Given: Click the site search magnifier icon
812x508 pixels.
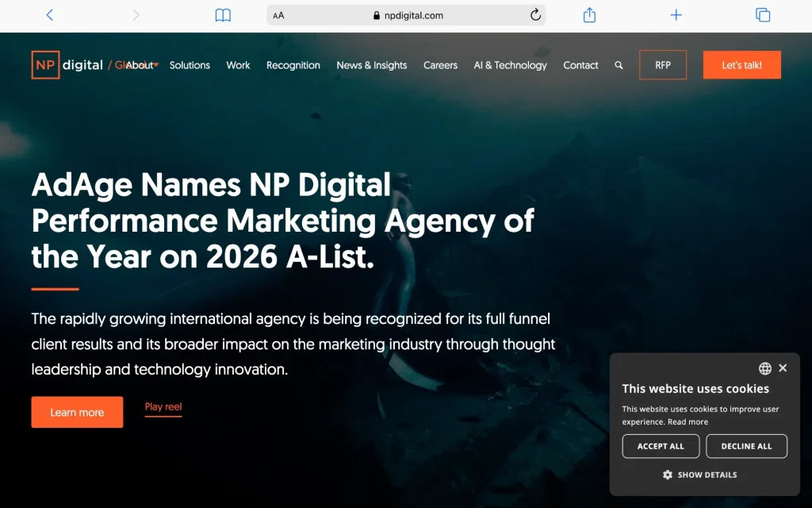Looking at the screenshot, I should (x=619, y=65).
